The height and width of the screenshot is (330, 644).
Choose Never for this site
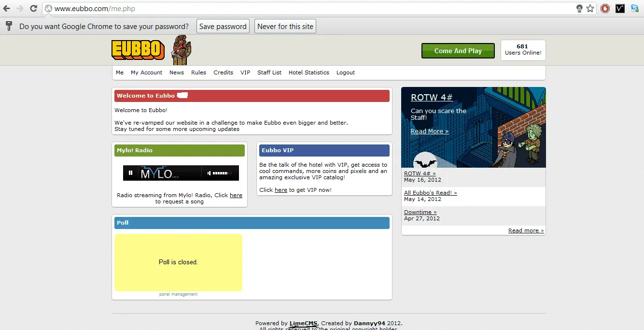(285, 27)
